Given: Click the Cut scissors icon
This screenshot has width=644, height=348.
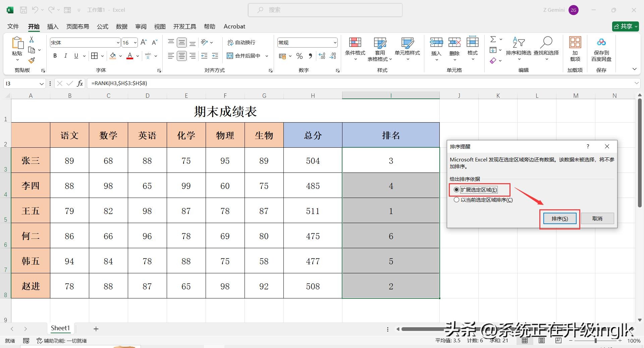Looking at the screenshot, I should click(x=32, y=40).
